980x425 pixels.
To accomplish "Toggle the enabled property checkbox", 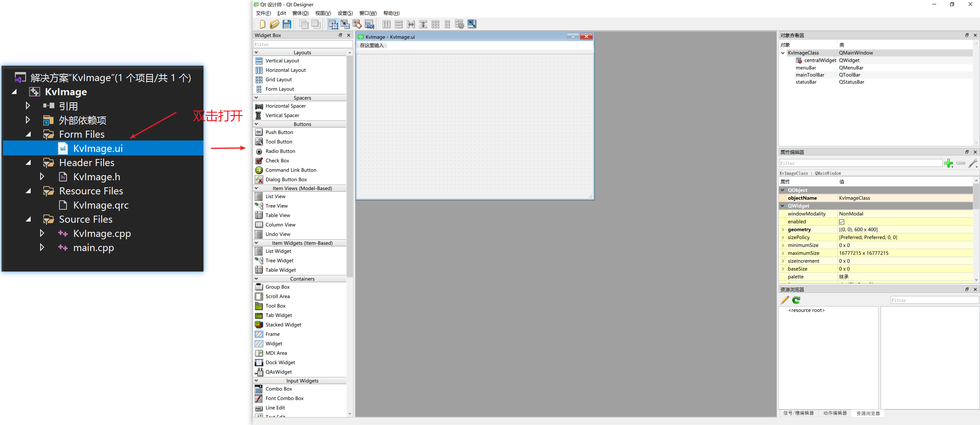I will pos(841,222).
